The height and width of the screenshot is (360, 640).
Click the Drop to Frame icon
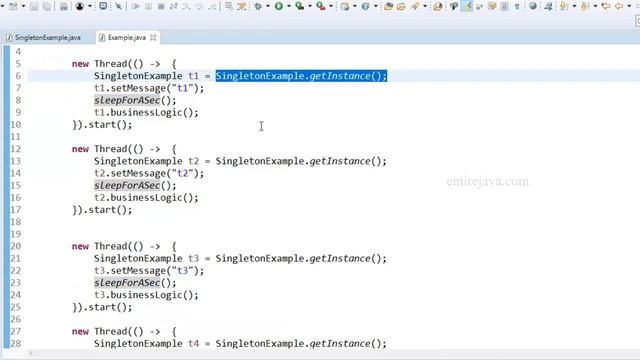(x=229, y=6)
